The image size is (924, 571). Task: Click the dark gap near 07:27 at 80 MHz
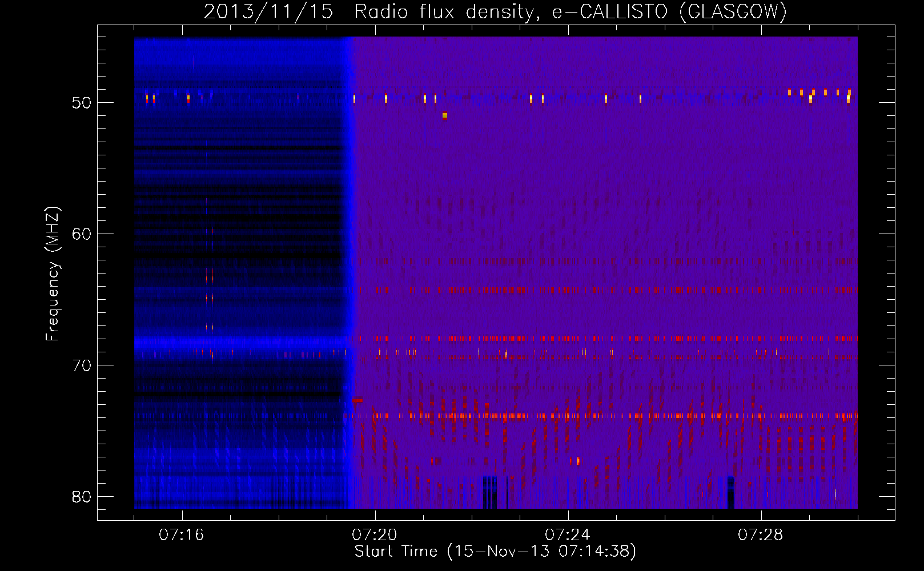(730, 492)
